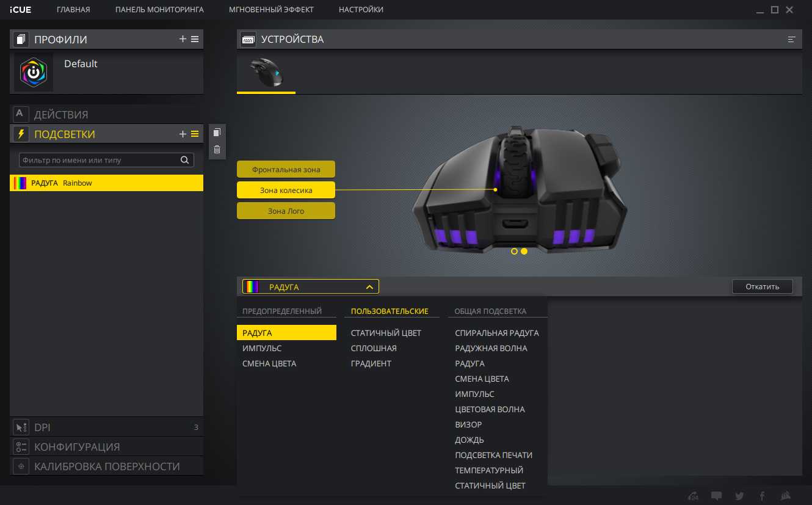Select the filled yellow view dot

pos(524,251)
